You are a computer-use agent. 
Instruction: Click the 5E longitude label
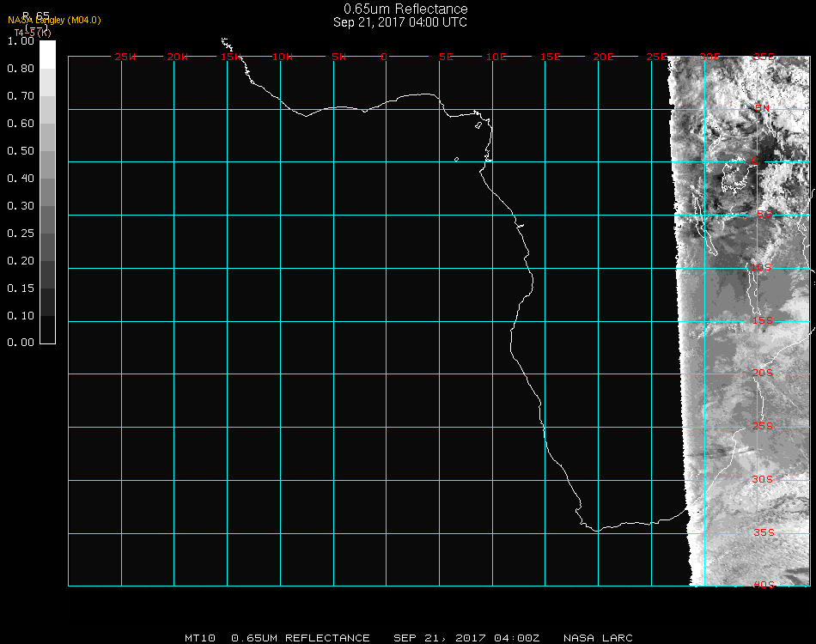(x=446, y=57)
